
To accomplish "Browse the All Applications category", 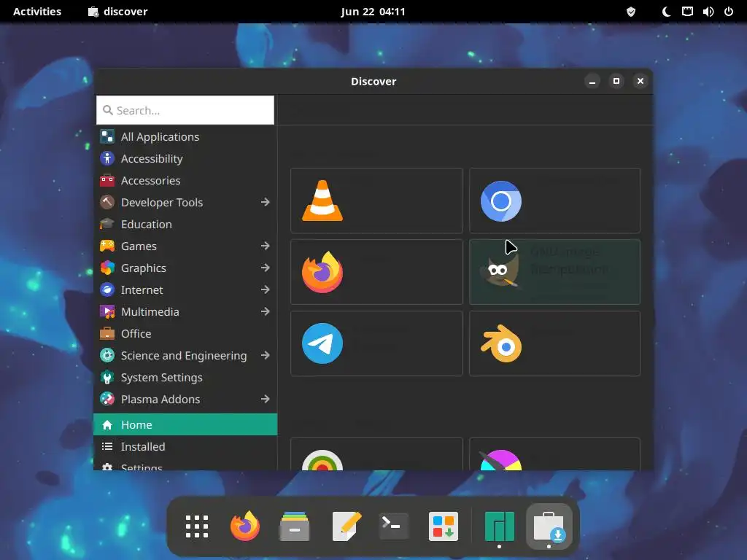I will click(186, 136).
